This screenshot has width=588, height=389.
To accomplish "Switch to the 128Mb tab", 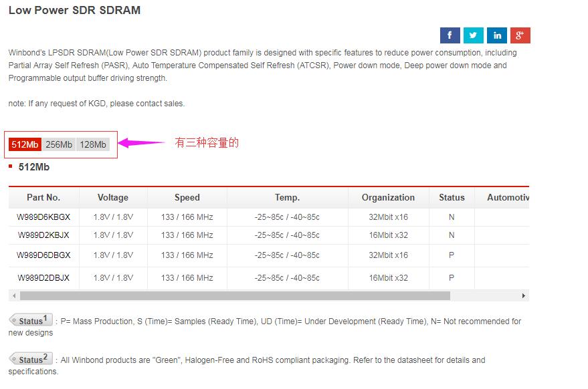I will coord(93,144).
